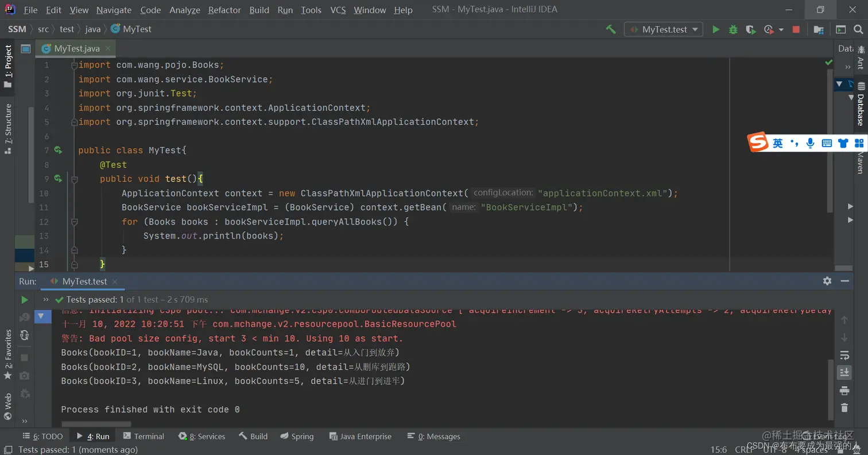Expand the profiler dropdown arrow next to the clock

coord(781,29)
